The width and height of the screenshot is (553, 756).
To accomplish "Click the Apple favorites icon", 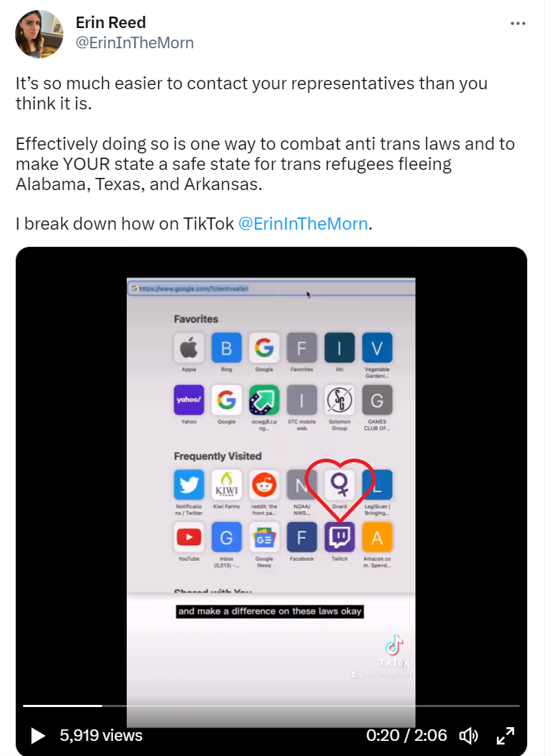I will (x=189, y=348).
